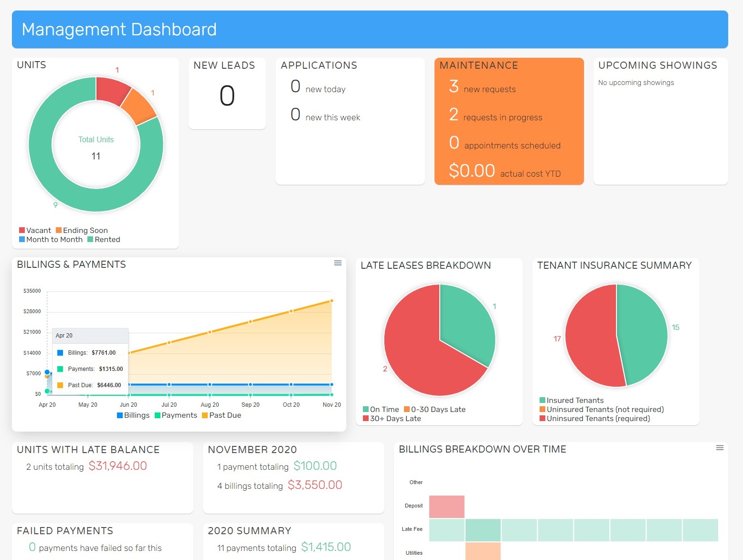Viewport: 743px width, 560px height.
Task: Toggle Insured Tenants legend item
Action: click(571, 401)
